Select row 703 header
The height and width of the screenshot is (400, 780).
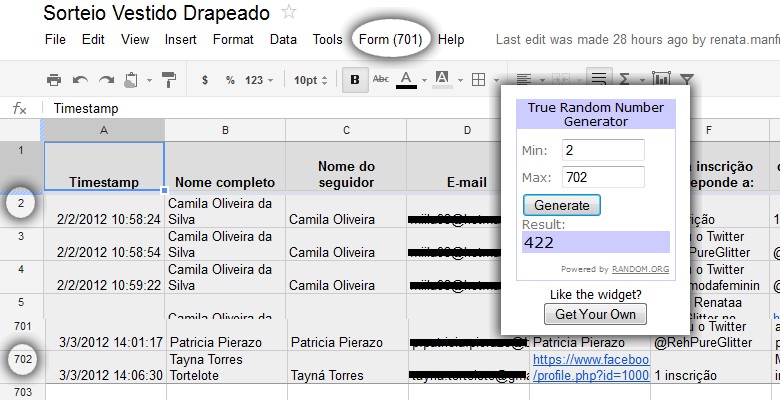pos(22,392)
